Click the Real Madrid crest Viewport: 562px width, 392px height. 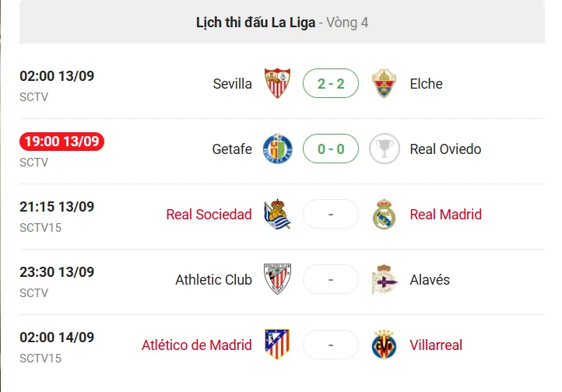(384, 214)
